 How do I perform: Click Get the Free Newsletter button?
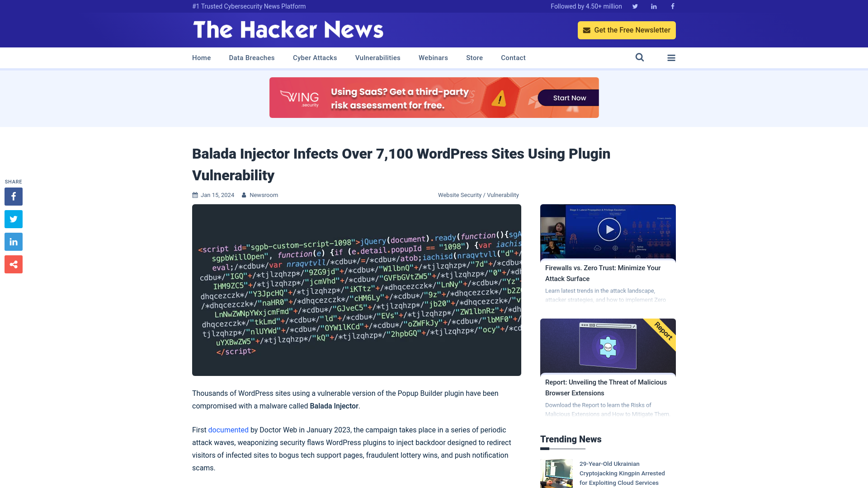point(627,30)
